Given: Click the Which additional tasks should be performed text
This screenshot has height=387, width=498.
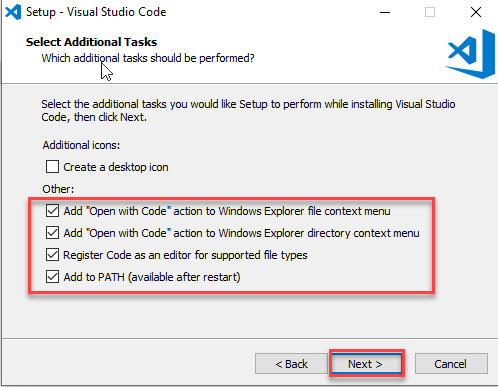Looking at the screenshot, I should (x=148, y=58).
